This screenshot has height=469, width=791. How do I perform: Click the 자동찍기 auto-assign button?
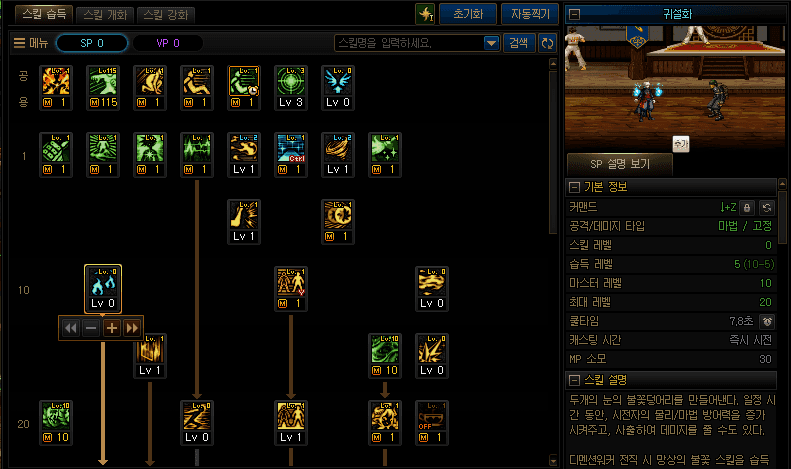530,14
